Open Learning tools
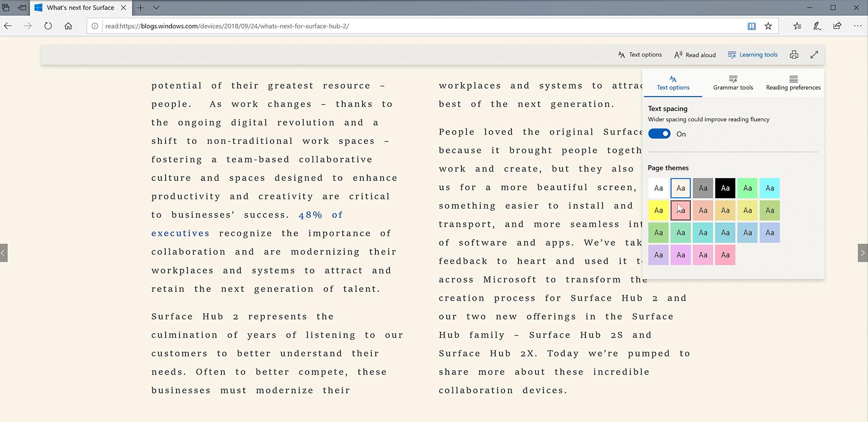 point(753,55)
